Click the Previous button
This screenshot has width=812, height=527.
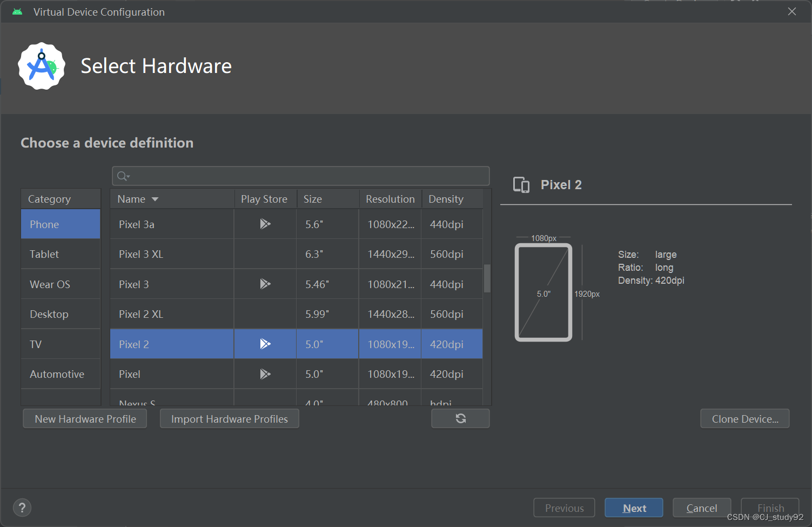[x=564, y=508]
